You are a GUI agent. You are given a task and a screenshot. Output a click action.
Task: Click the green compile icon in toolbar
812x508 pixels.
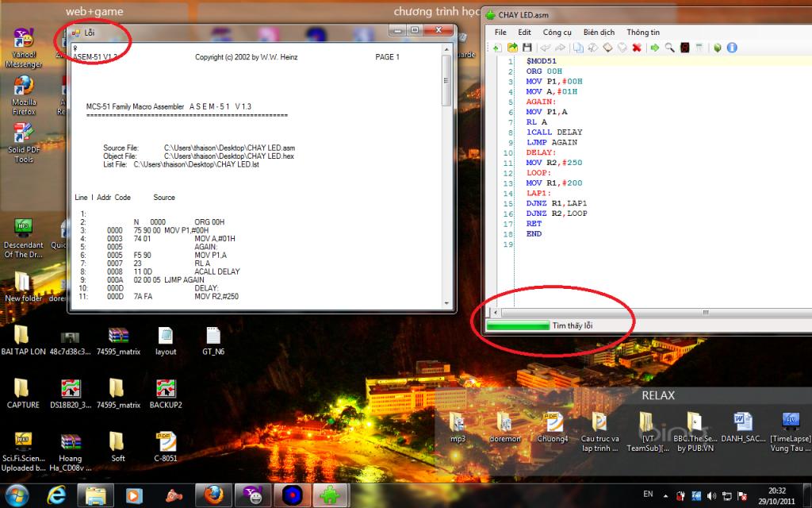pos(717,48)
